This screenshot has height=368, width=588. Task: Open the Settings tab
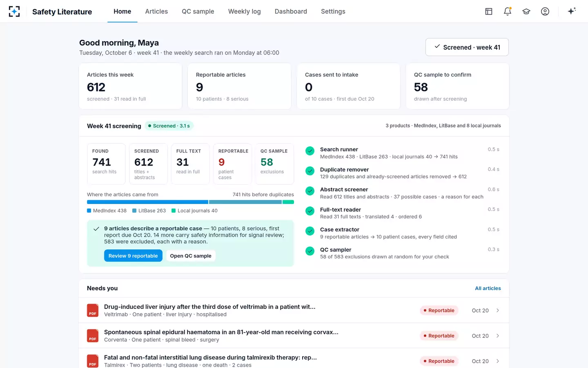coord(333,11)
